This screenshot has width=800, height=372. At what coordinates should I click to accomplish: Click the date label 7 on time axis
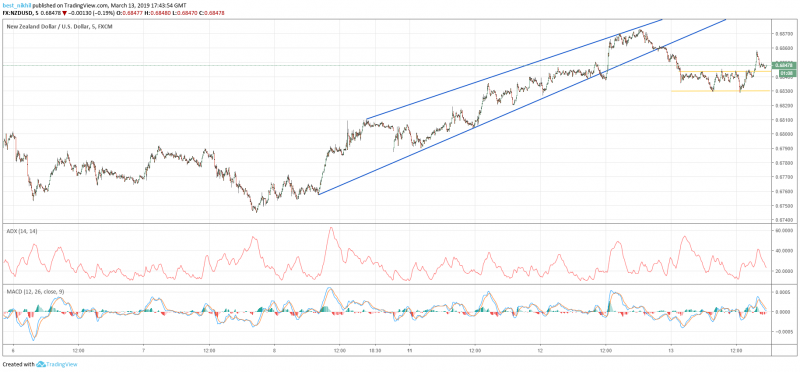[x=143, y=351]
